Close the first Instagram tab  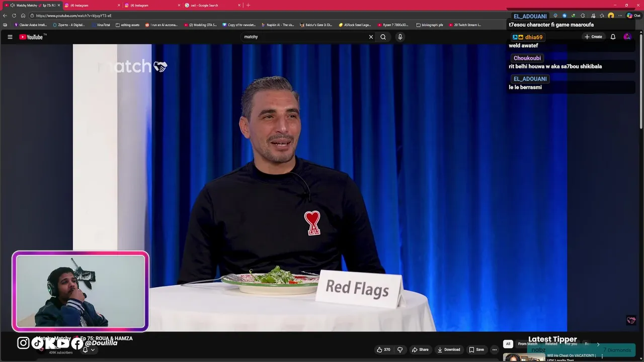[x=119, y=5]
